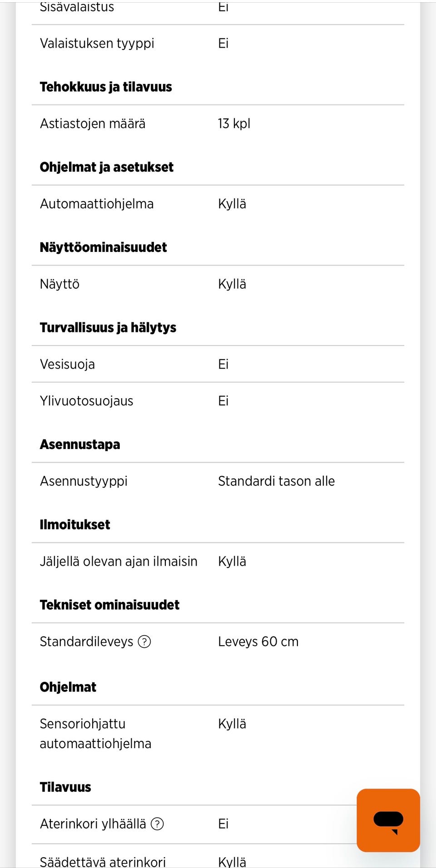Collapse the Turvallisuus ja hälytys section
The width and height of the screenshot is (436, 868).
pos(108,327)
